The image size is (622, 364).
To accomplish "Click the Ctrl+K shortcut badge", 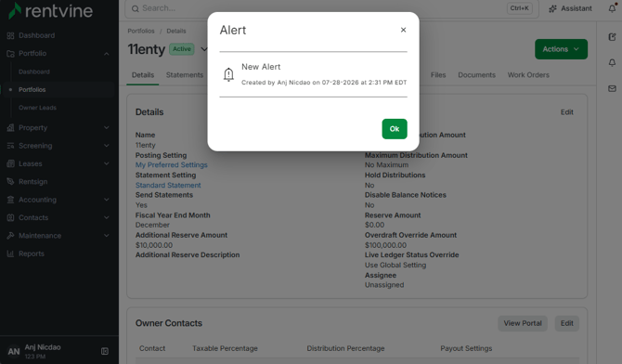I will click(x=519, y=8).
